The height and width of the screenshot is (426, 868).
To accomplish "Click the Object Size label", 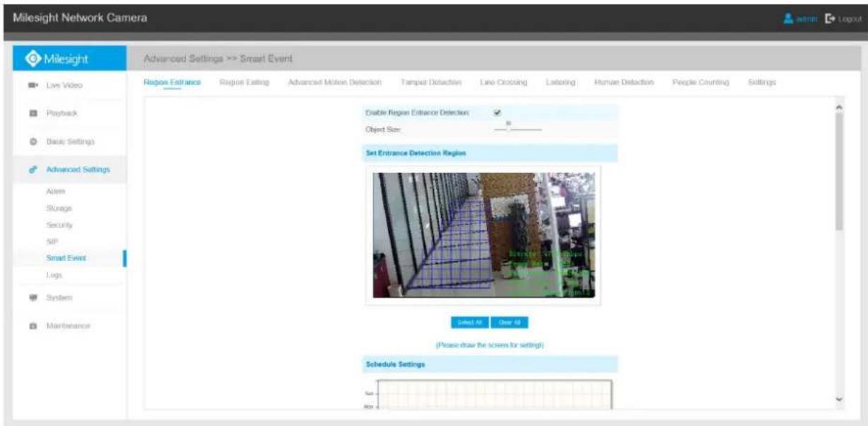I will point(384,130).
